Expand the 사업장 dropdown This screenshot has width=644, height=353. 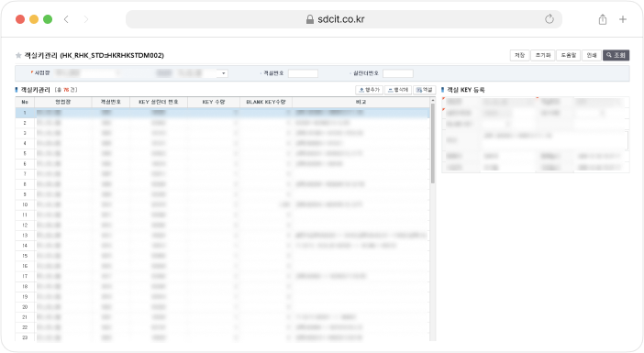point(224,73)
